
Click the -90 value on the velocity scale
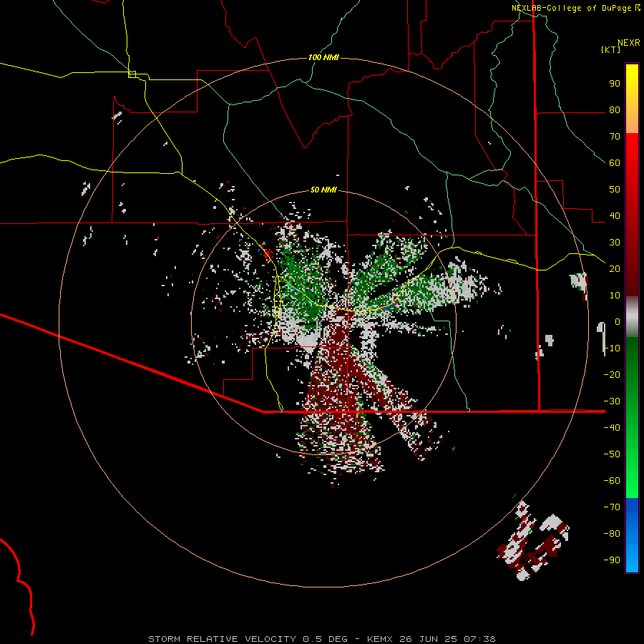pyautogui.click(x=612, y=560)
